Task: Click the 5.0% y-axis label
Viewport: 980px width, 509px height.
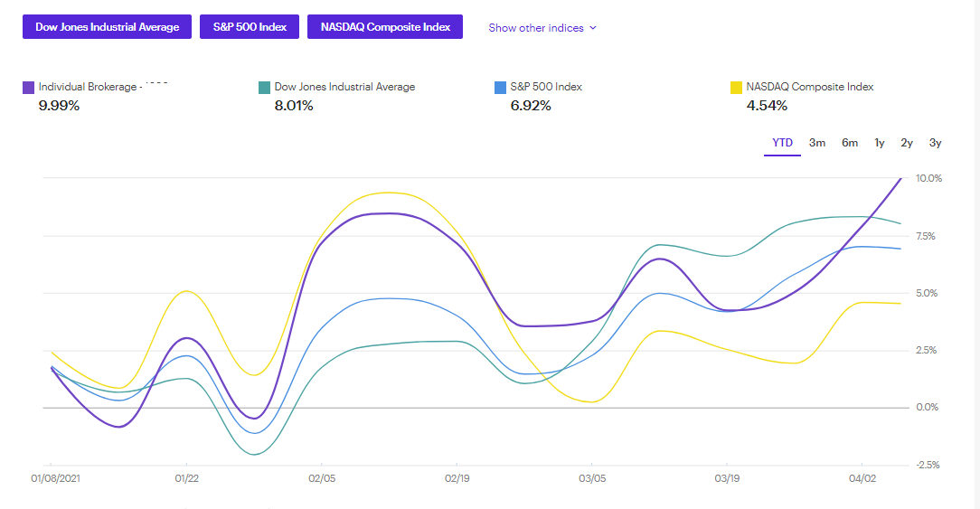Action: click(927, 293)
